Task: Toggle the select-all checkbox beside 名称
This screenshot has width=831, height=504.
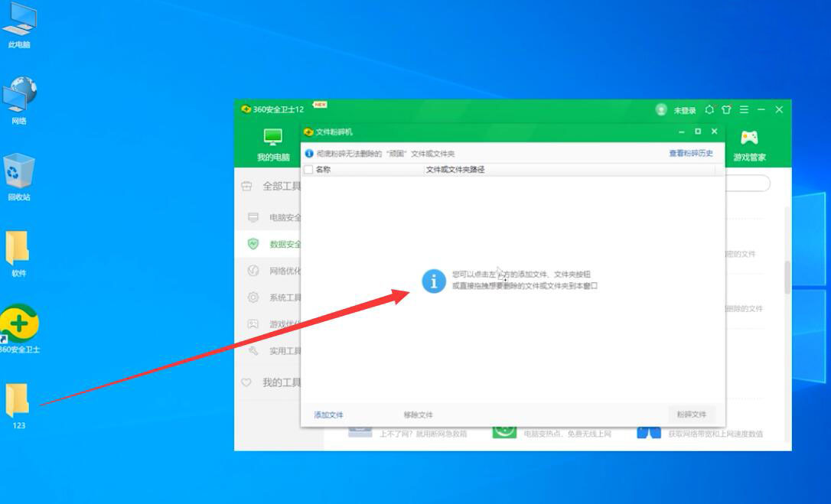Action: click(x=308, y=170)
